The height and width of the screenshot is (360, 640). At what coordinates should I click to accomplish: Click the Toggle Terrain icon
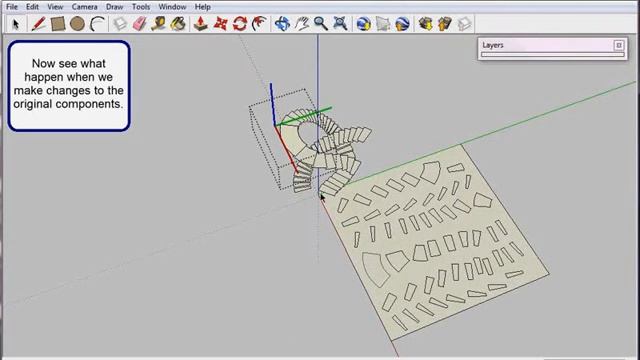[x=383, y=24]
